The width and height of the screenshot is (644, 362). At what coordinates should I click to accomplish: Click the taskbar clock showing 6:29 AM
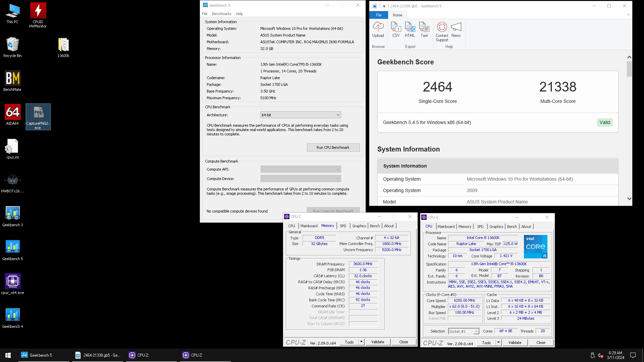(615, 355)
